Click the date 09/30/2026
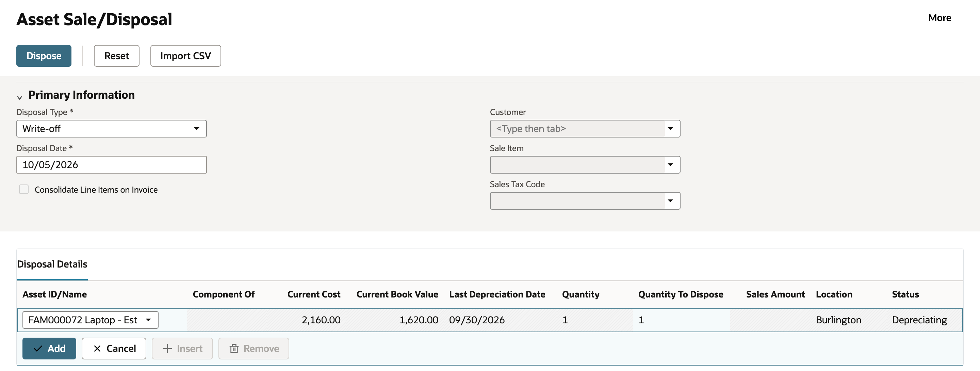Screen dimensions: 980x371 tap(477, 320)
